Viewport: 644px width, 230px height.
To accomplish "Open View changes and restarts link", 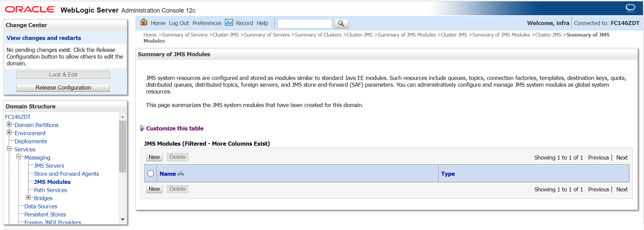I will pyautogui.click(x=44, y=38).
